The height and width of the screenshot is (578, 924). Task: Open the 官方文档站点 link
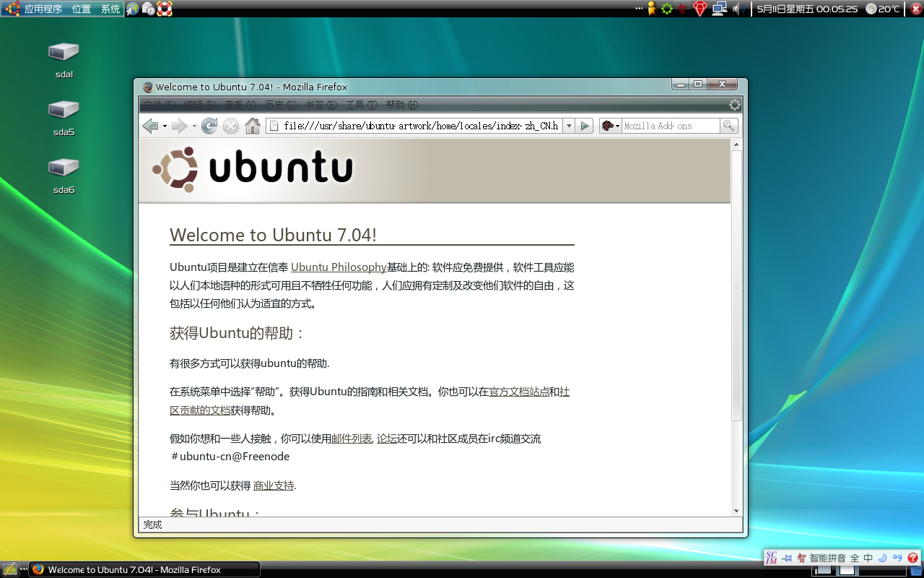click(518, 392)
